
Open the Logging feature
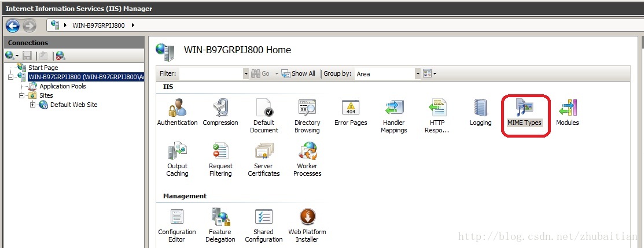480,112
